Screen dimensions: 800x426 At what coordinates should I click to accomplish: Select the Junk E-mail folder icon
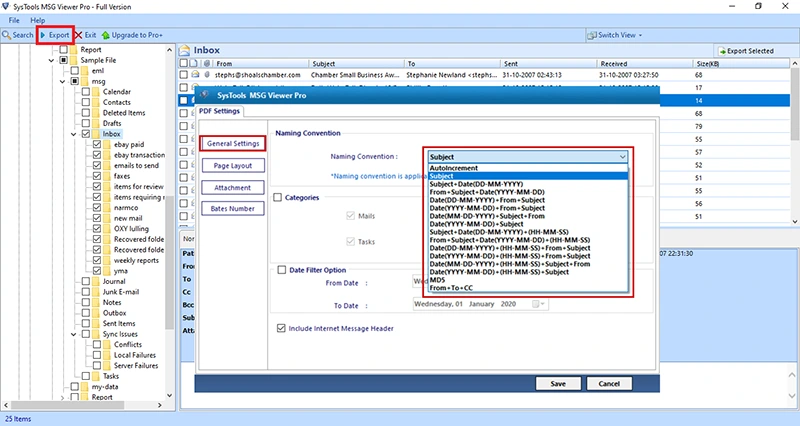click(x=96, y=292)
